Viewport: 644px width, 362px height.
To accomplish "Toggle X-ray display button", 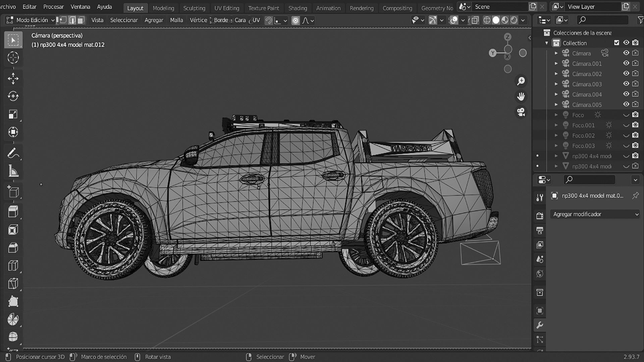I will coord(475,20).
